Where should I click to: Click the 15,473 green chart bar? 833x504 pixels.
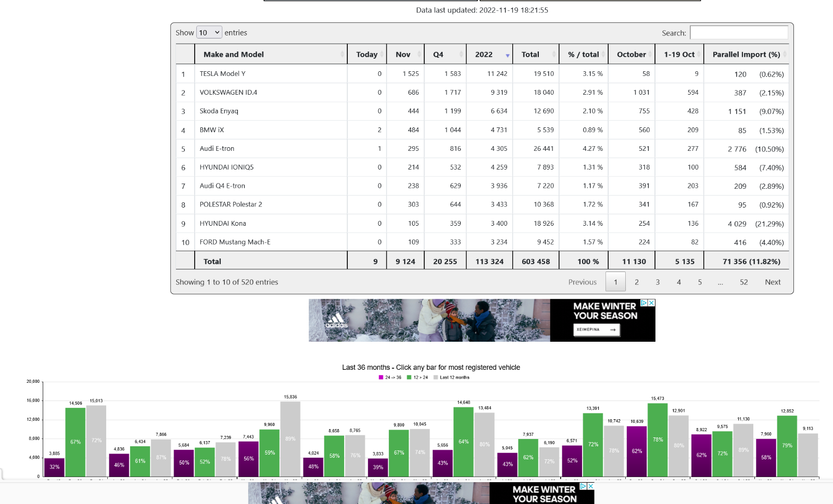click(x=658, y=440)
